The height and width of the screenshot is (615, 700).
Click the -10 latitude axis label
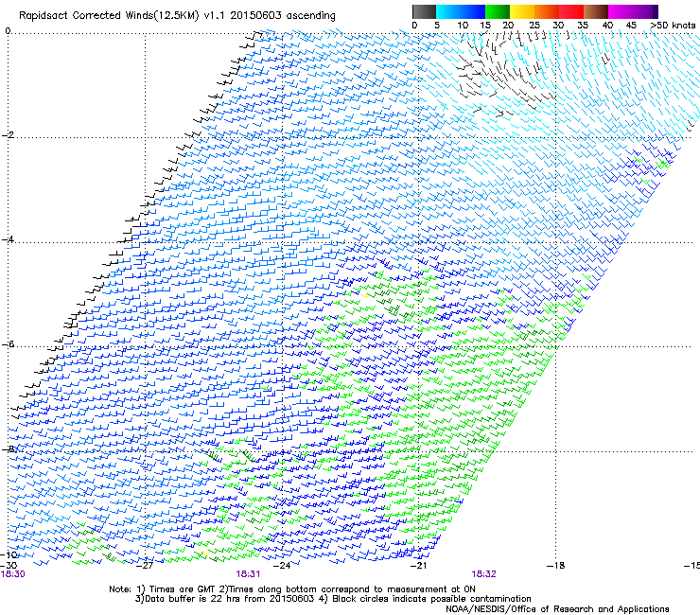(9, 554)
